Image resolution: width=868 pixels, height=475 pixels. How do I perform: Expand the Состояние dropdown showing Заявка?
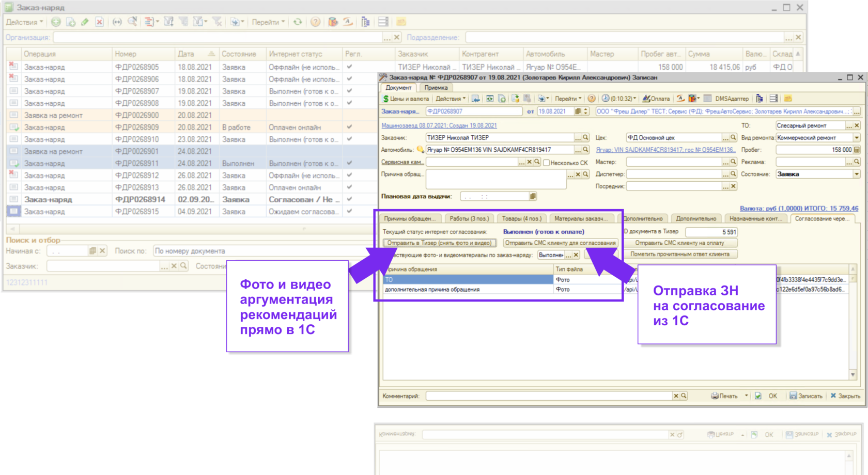(857, 175)
